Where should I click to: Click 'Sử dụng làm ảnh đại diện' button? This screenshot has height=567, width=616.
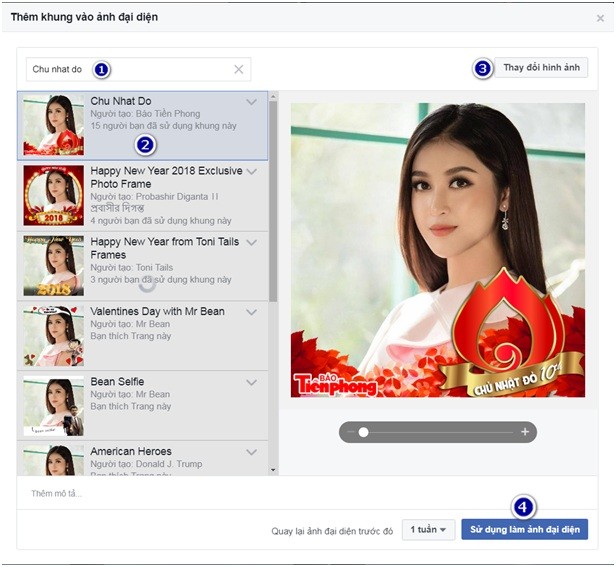point(524,529)
